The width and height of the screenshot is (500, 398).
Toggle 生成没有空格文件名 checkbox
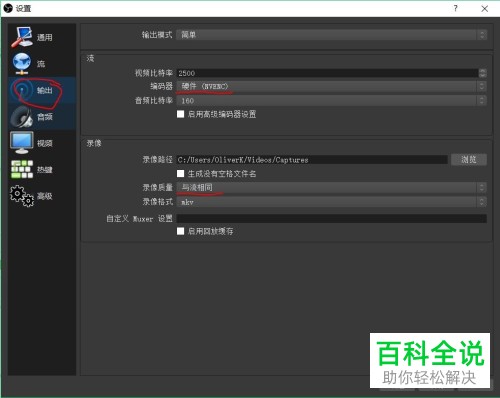pos(180,173)
